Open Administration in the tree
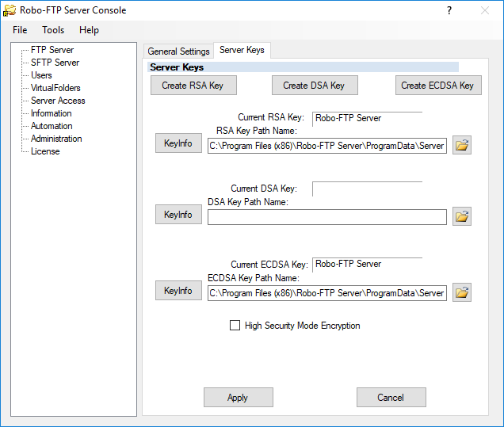504x427 pixels. click(56, 139)
